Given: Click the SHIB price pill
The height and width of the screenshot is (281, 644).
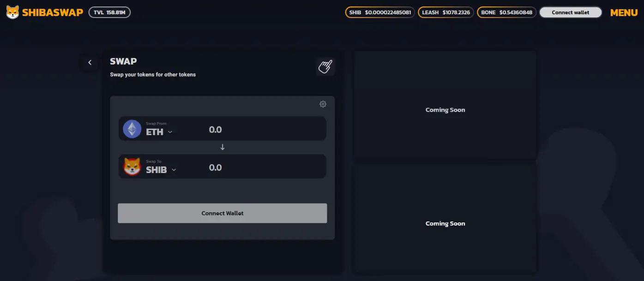Looking at the screenshot, I should coord(380,12).
